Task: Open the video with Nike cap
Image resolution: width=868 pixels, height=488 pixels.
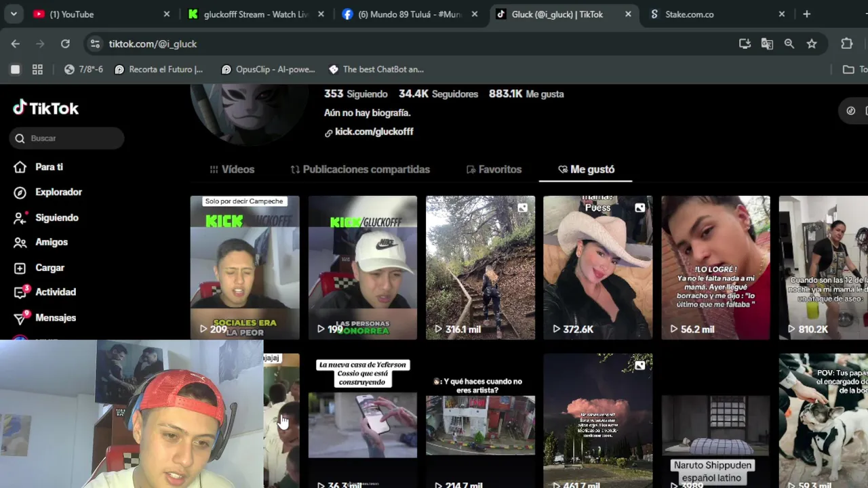Action: (363, 268)
